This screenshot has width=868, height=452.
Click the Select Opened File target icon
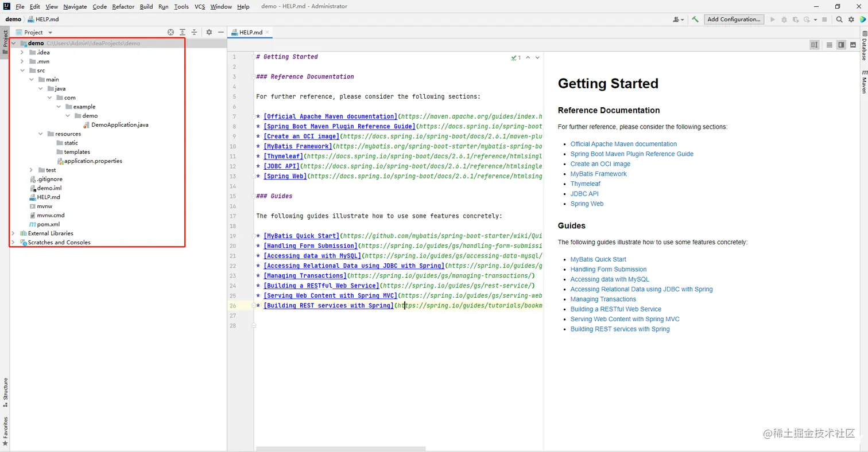(170, 32)
